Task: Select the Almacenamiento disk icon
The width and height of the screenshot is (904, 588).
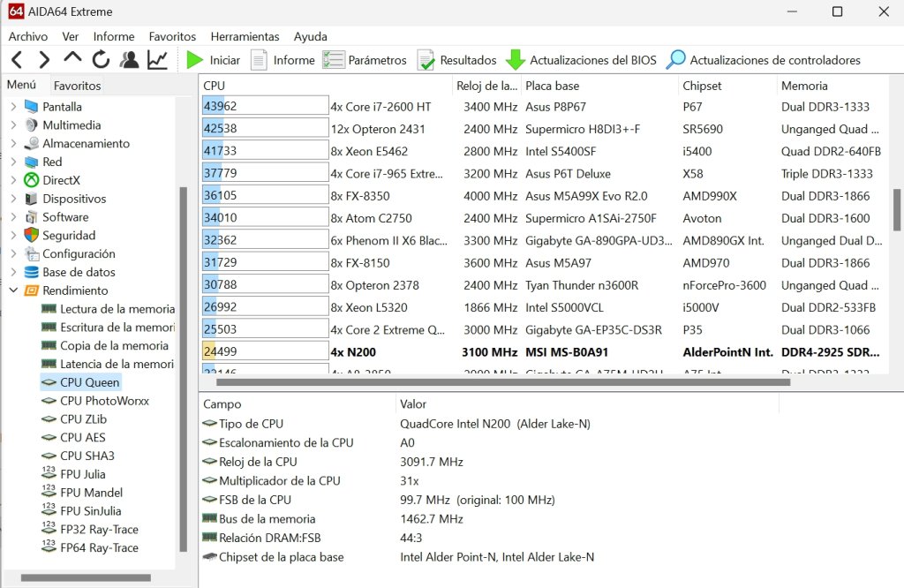Action: click(x=31, y=144)
